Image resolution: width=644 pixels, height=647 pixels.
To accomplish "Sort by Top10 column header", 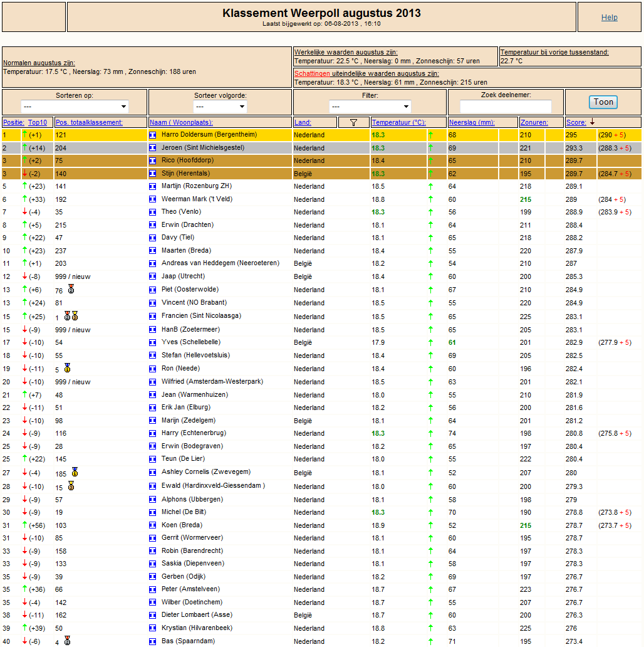I will pyautogui.click(x=38, y=122).
